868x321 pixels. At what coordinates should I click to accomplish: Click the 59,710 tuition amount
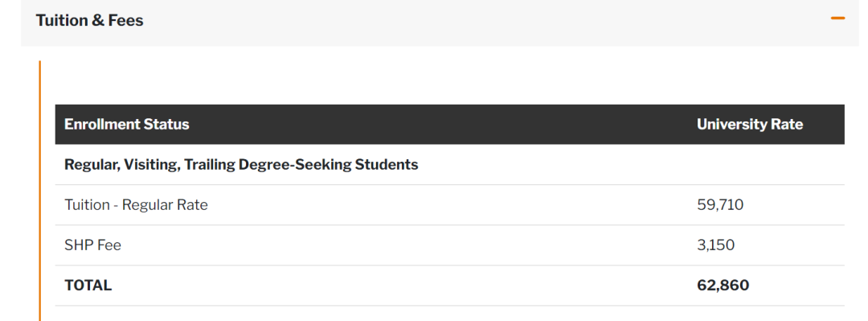tap(720, 205)
